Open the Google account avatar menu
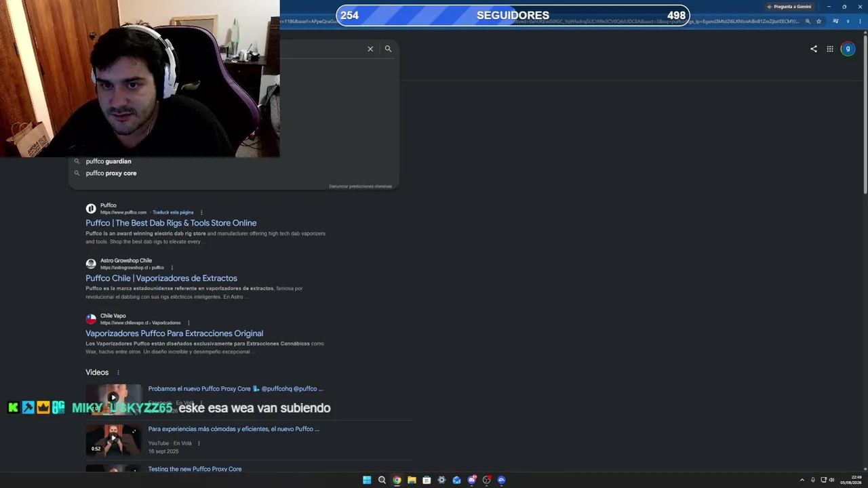This screenshot has height=488, width=868. pos(848,49)
